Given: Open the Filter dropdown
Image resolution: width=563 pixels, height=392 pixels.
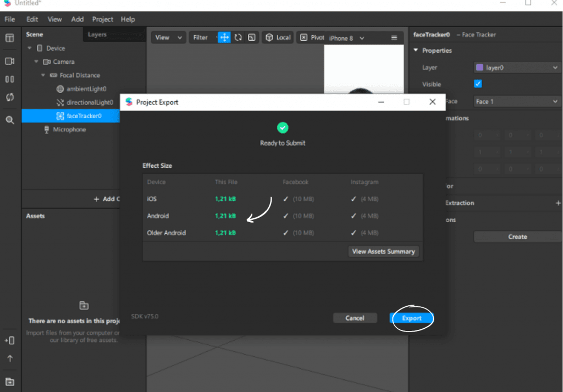Looking at the screenshot, I should click(x=203, y=37).
